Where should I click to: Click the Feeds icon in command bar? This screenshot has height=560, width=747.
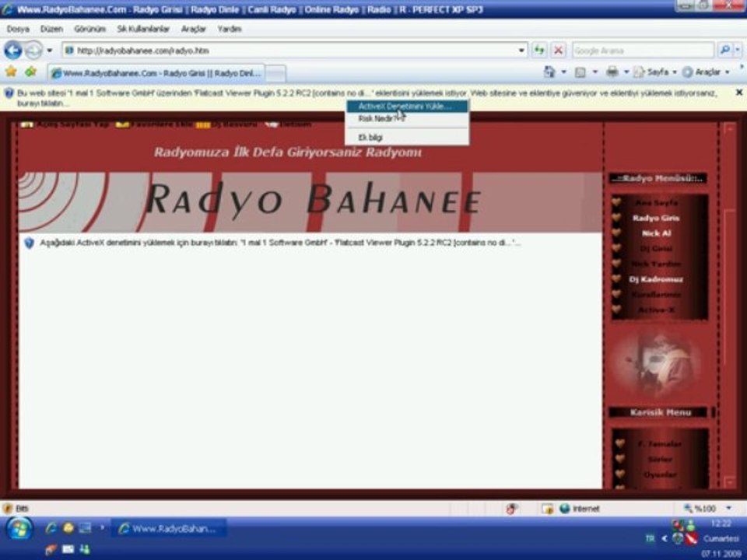[580, 72]
